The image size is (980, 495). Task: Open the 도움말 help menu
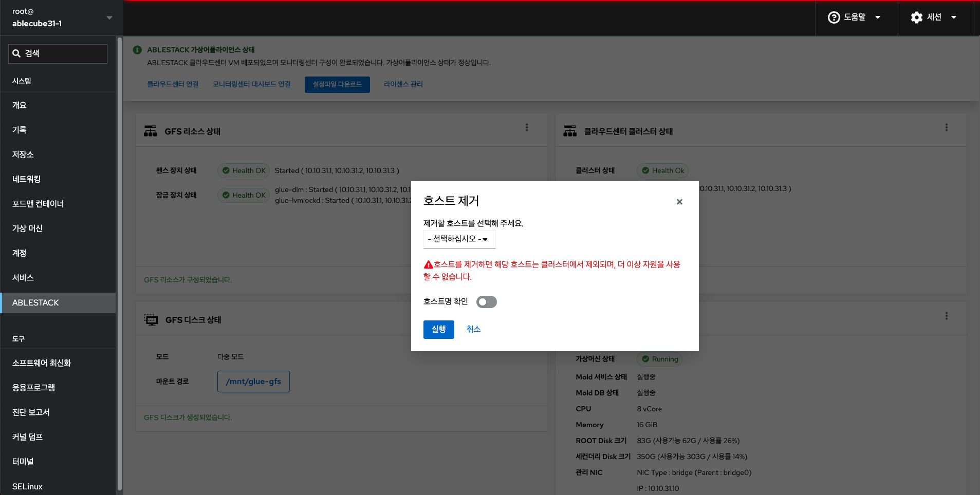pyautogui.click(x=854, y=17)
